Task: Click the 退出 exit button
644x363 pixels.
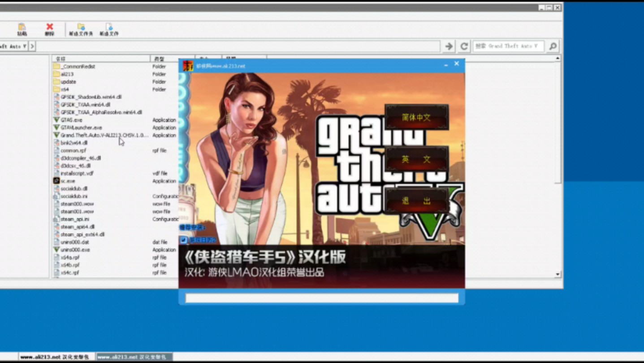Action: click(416, 201)
